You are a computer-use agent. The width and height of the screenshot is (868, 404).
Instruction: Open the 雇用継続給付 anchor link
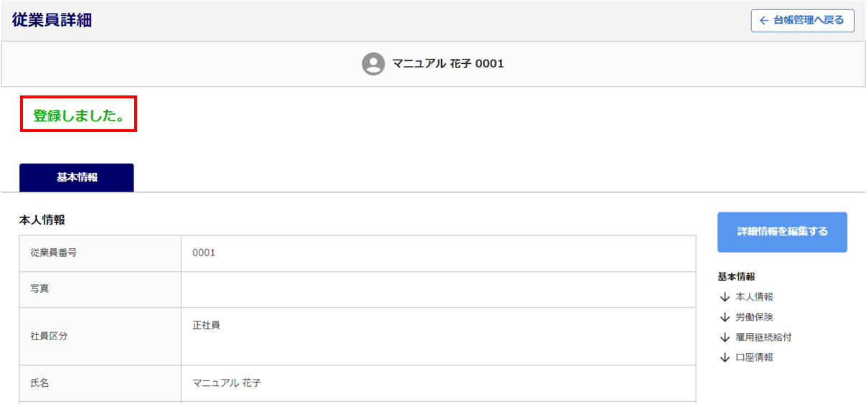[x=763, y=337]
